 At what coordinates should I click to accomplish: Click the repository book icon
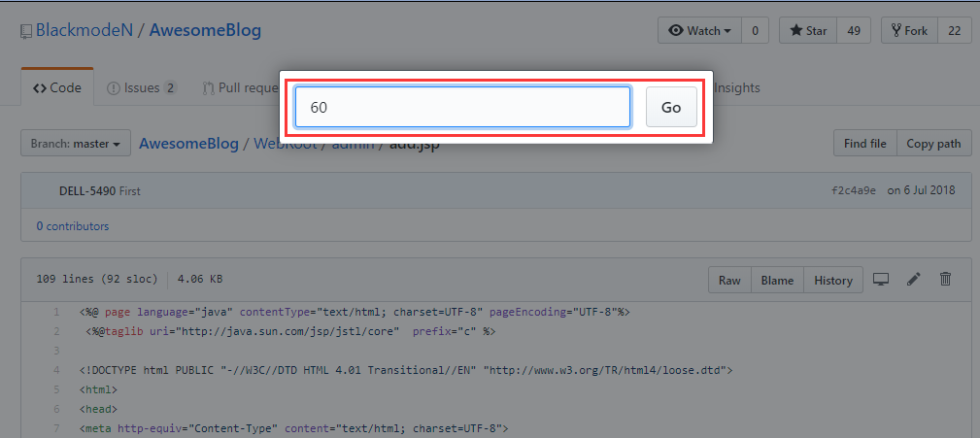click(x=25, y=31)
